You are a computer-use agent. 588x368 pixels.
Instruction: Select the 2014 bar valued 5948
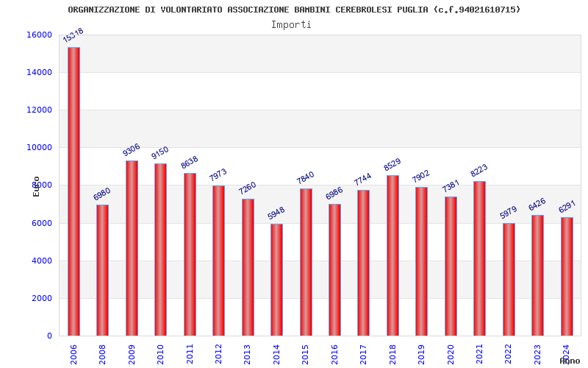point(277,280)
